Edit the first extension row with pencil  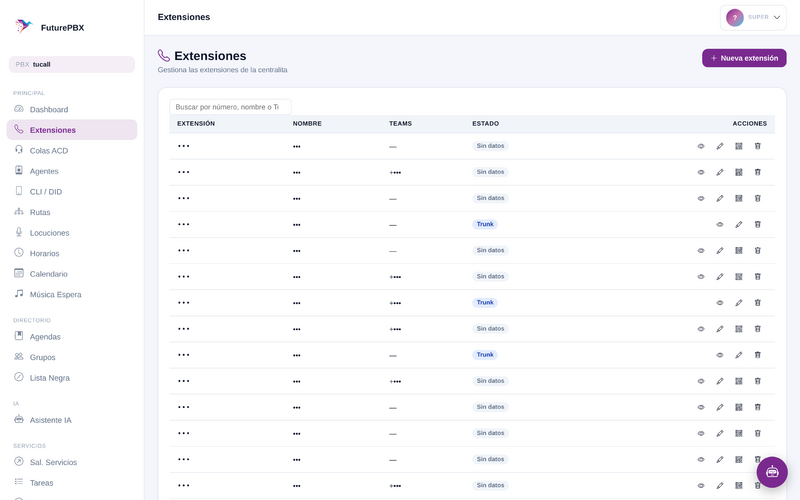719,146
